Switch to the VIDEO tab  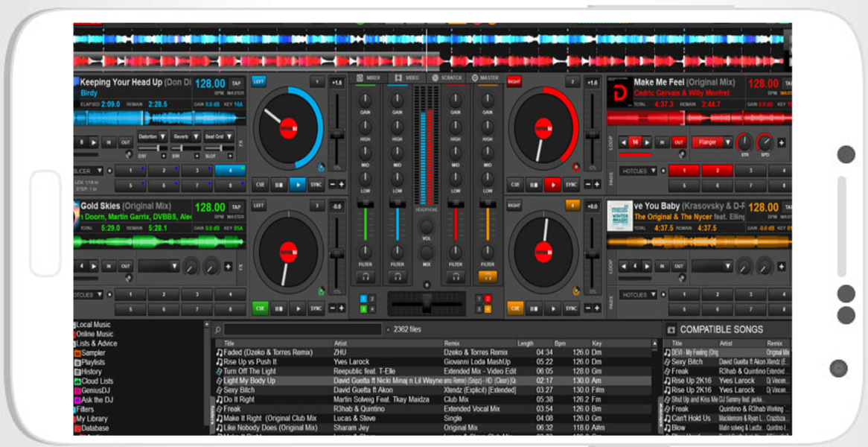(406, 78)
